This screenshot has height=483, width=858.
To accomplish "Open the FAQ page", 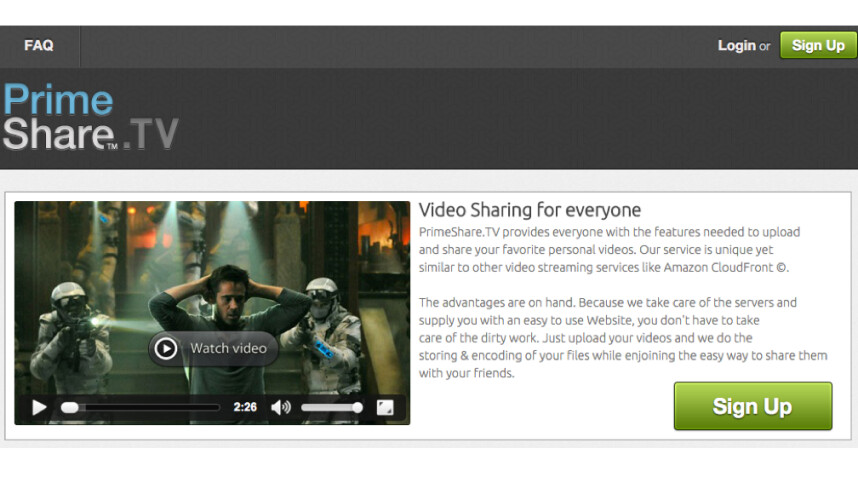I will (38, 45).
